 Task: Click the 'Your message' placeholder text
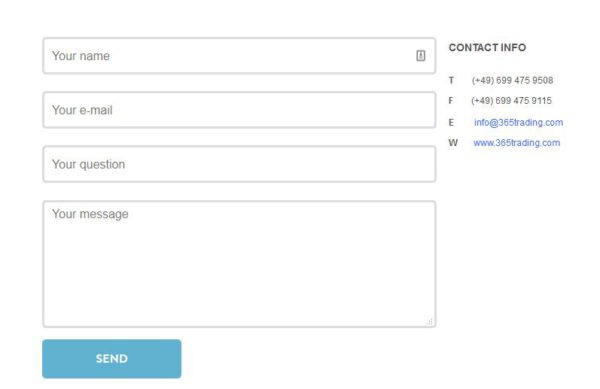coord(90,214)
